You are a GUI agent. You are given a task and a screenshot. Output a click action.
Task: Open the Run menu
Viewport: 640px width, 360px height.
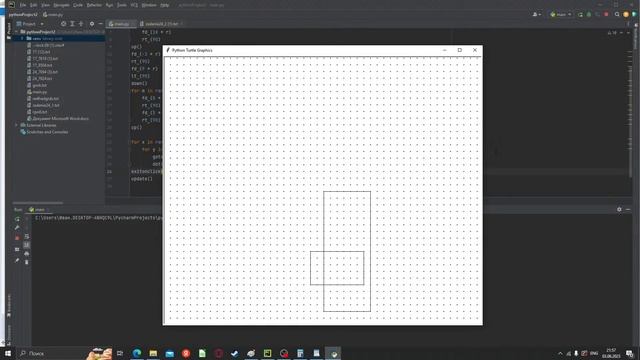(x=109, y=5)
